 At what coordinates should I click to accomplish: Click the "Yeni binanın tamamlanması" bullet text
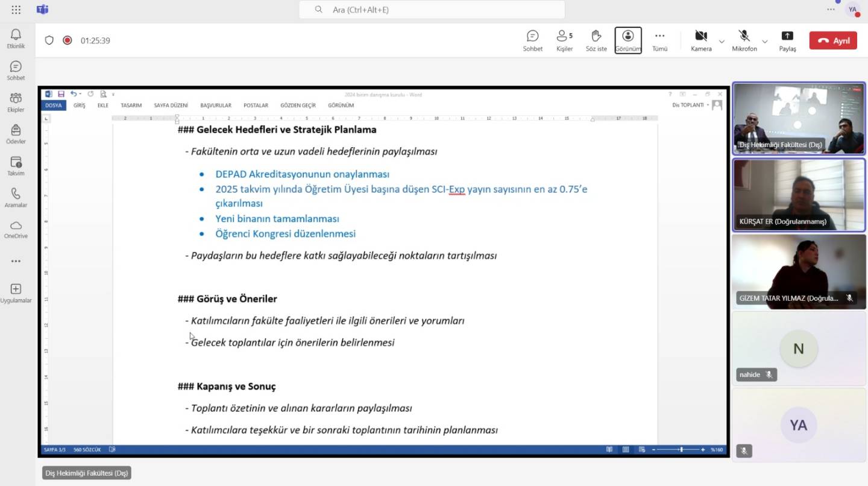(x=277, y=219)
